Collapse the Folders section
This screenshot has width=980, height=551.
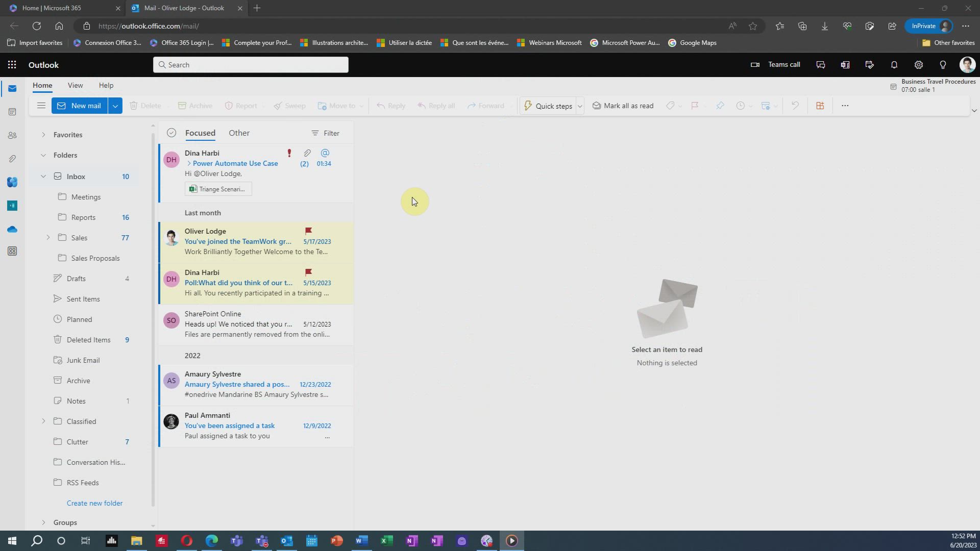point(43,155)
